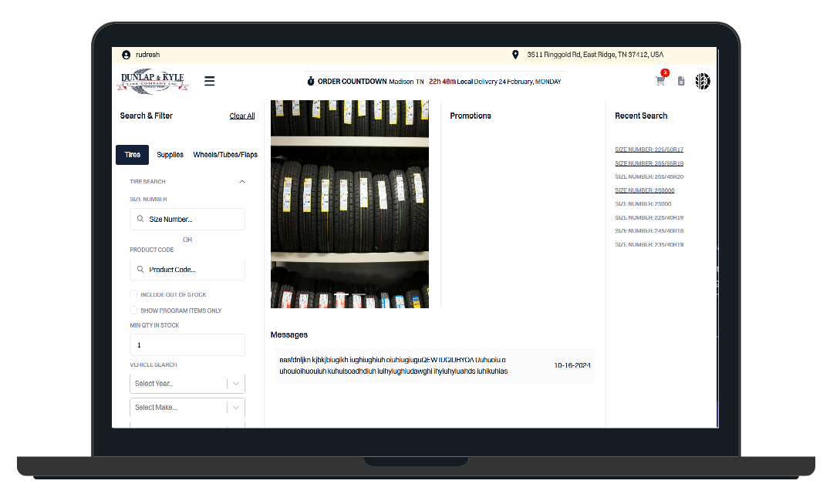Screen dimensions: 840x504
Task: Click the document icon beside the cart
Action: [681, 81]
